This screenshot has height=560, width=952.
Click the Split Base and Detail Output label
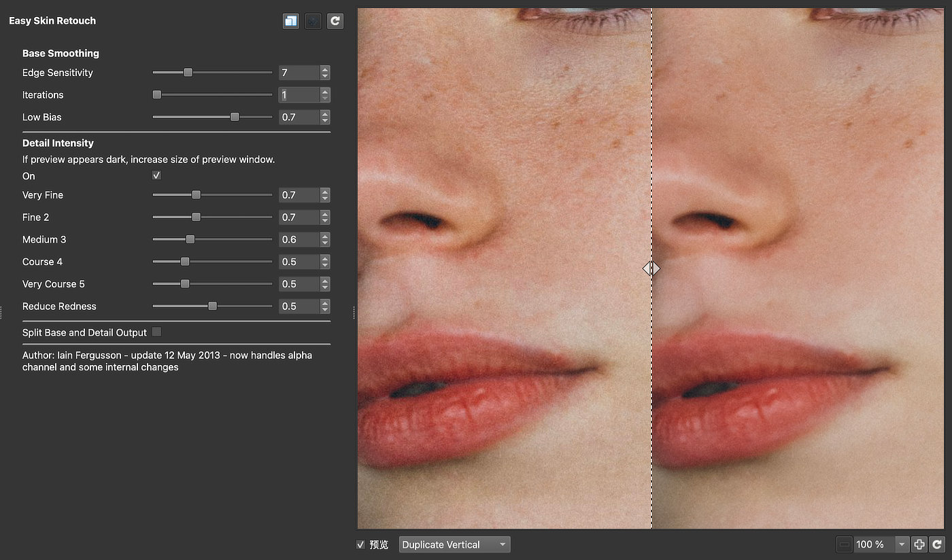pos(84,332)
